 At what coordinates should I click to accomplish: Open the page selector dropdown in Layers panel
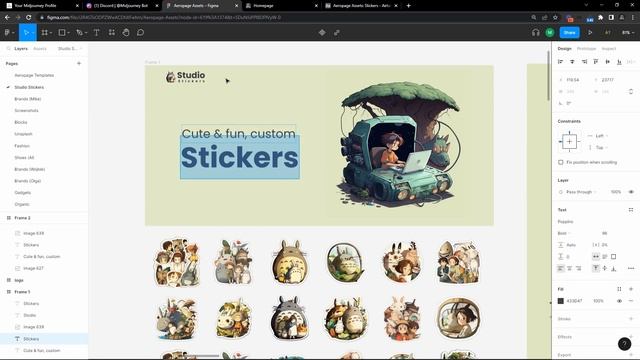tap(70, 49)
